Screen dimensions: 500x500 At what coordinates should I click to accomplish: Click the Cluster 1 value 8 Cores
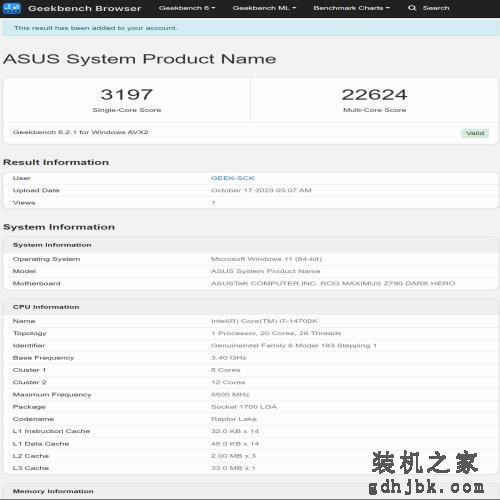coord(225,370)
